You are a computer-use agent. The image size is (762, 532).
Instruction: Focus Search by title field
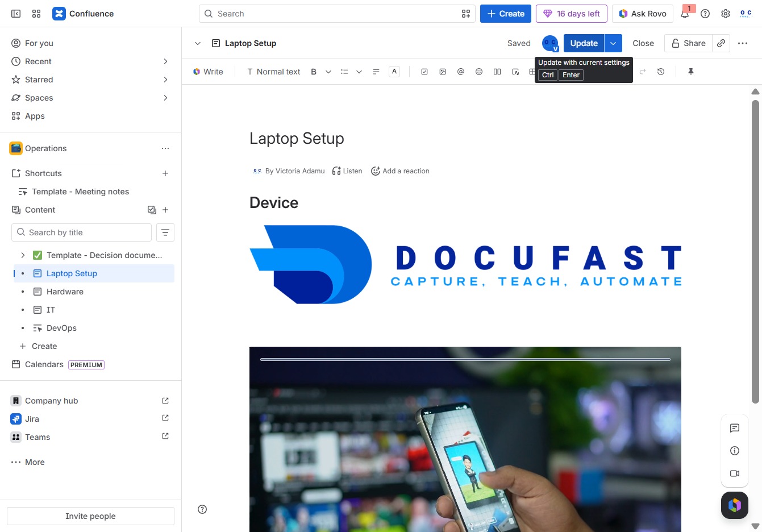tap(81, 232)
